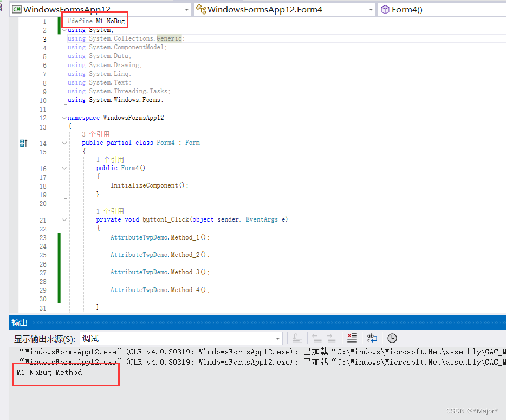The height and width of the screenshot is (420, 506).
Task: Click the using System.Drawing line
Action: 105,65
